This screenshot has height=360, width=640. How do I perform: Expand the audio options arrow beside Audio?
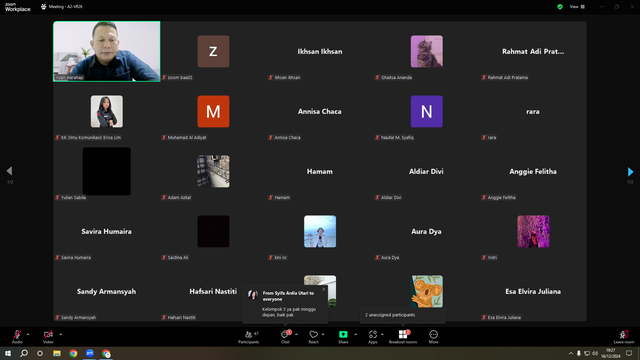pyautogui.click(x=28, y=334)
